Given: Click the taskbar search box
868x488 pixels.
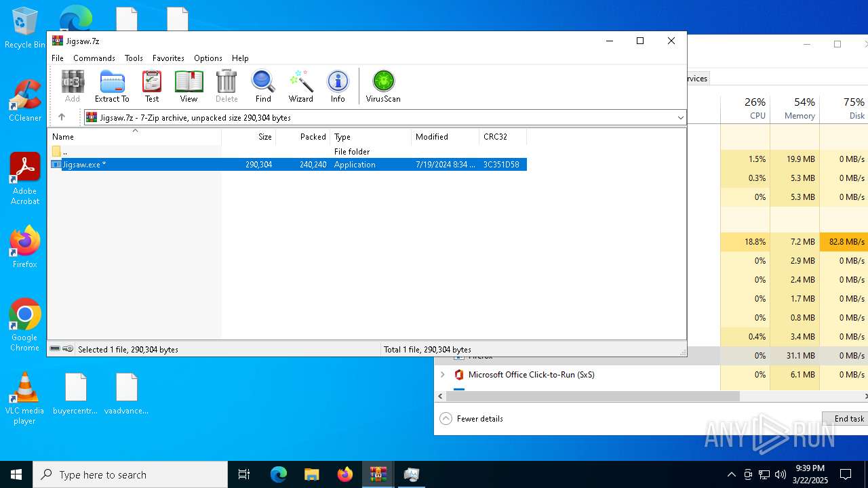Looking at the screenshot, I should click(130, 474).
